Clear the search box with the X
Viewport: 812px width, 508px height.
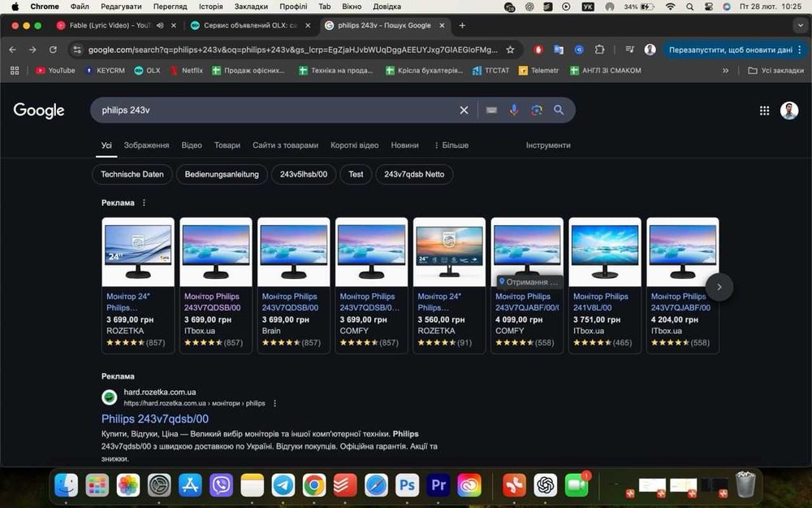(464, 110)
